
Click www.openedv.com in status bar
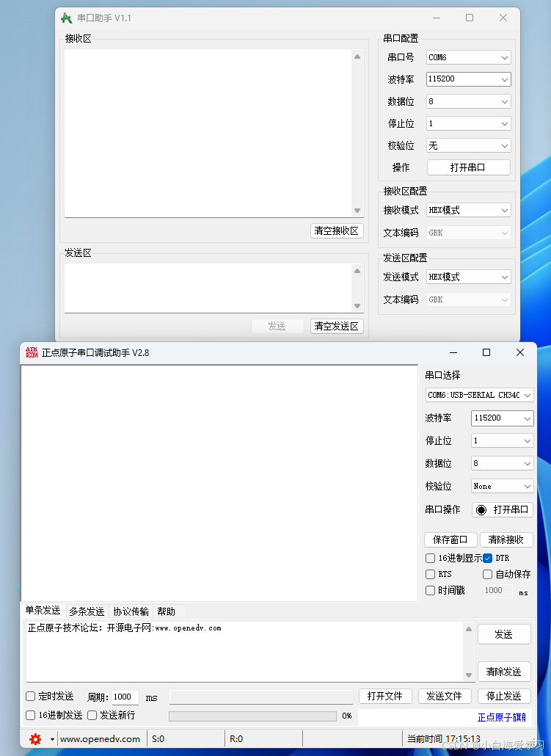[x=100, y=738]
